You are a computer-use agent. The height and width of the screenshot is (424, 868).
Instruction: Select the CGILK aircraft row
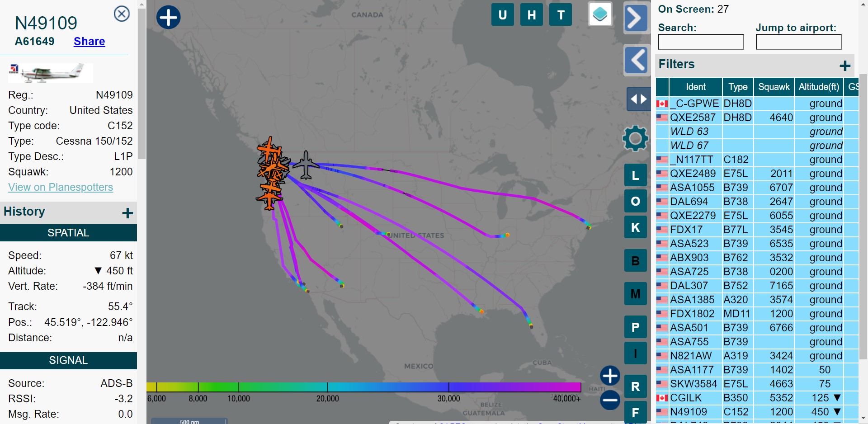[757, 398]
